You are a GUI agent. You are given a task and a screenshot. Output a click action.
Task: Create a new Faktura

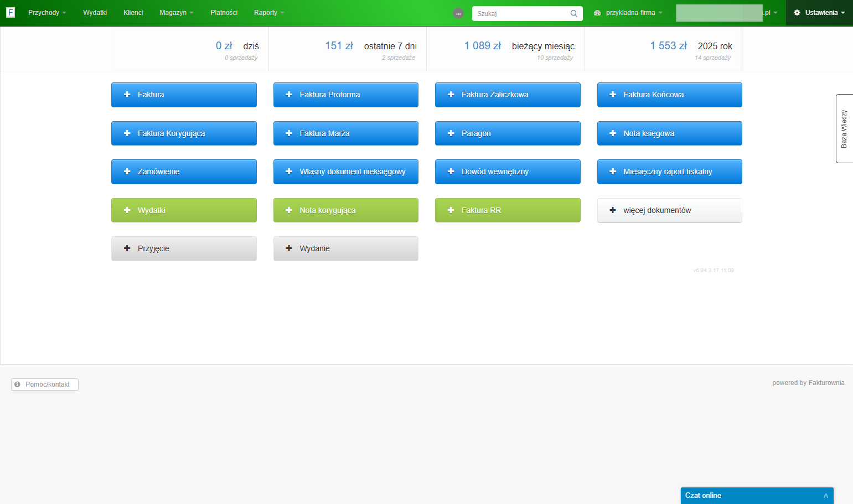coord(184,95)
